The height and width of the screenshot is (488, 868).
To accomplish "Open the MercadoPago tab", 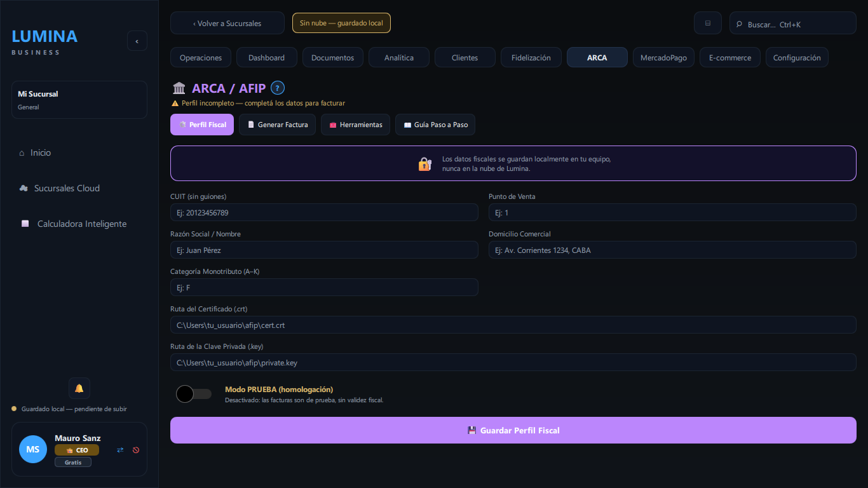I will click(663, 57).
